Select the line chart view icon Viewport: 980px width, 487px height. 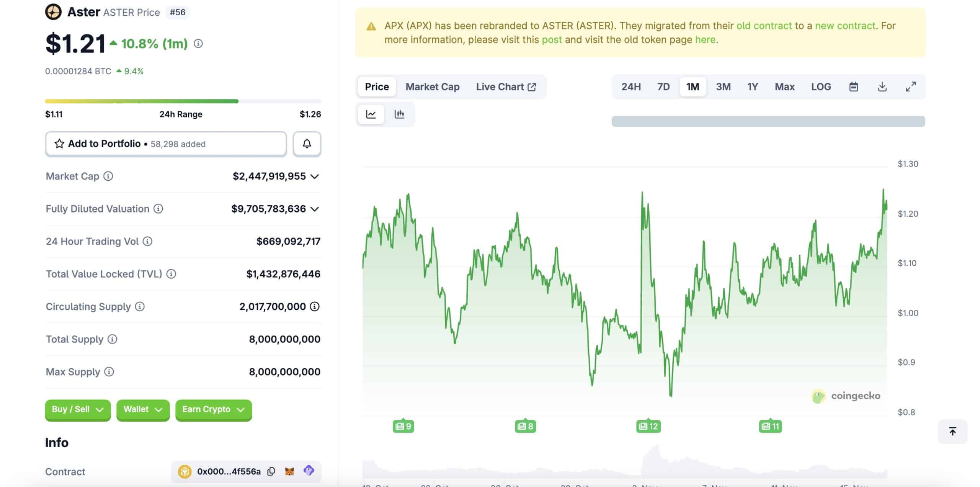[371, 114]
